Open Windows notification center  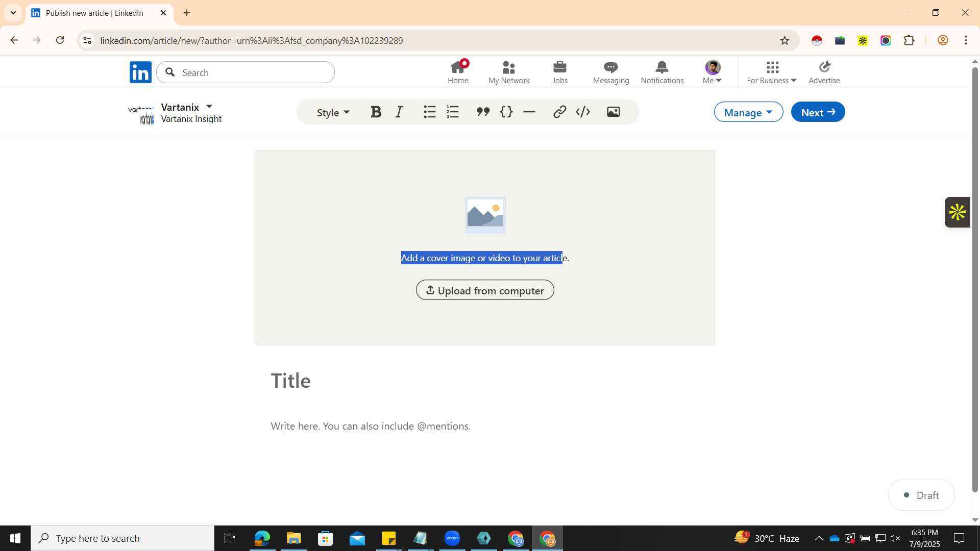pyautogui.click(x=959, y=538)
